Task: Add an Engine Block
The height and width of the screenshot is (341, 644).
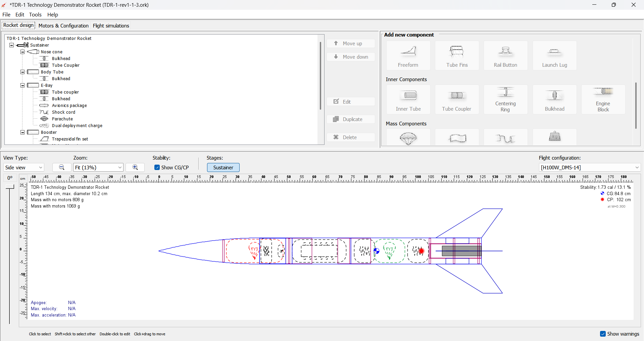Action: (x=603, y=99)
